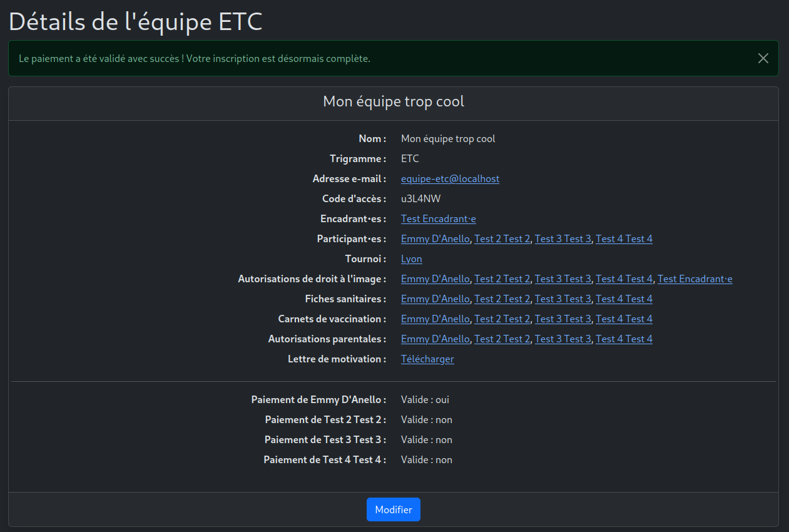
Task: Open Test Encadrant·e's image rights authorization
Action: [695, 279]
